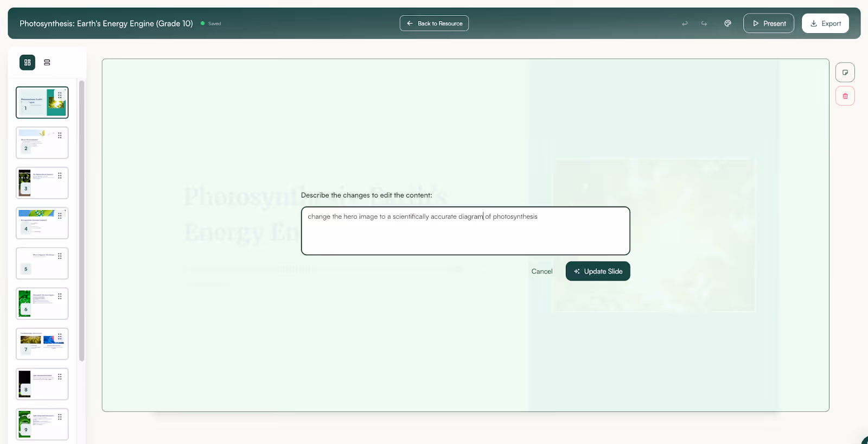Click drag handle dots on slide 9
The height and width of the screenshot is (444, 868).
click(60, 416)
